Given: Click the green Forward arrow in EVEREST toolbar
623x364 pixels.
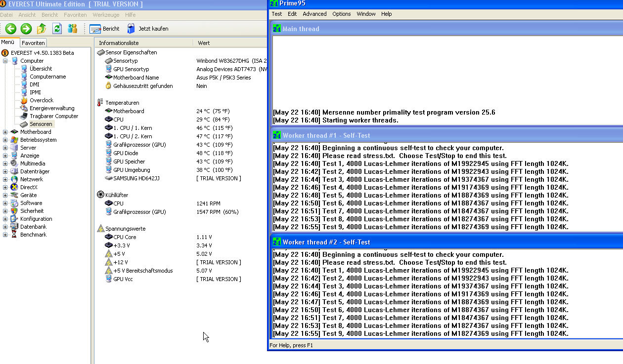Looking at the screenshot, I should (26, 29).
